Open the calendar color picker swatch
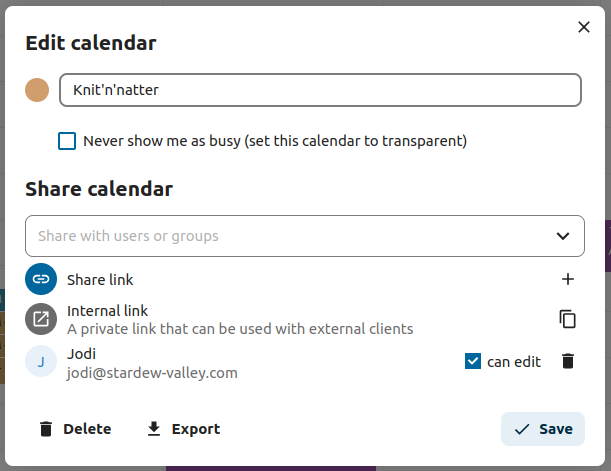 tap(37, 90)
